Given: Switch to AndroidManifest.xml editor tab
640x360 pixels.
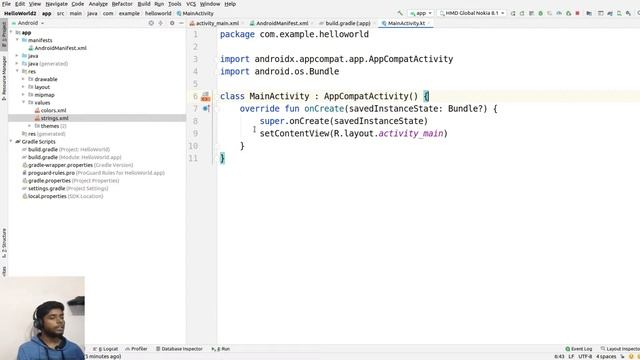Looking at the screenshot, I should tap(282, 23).
